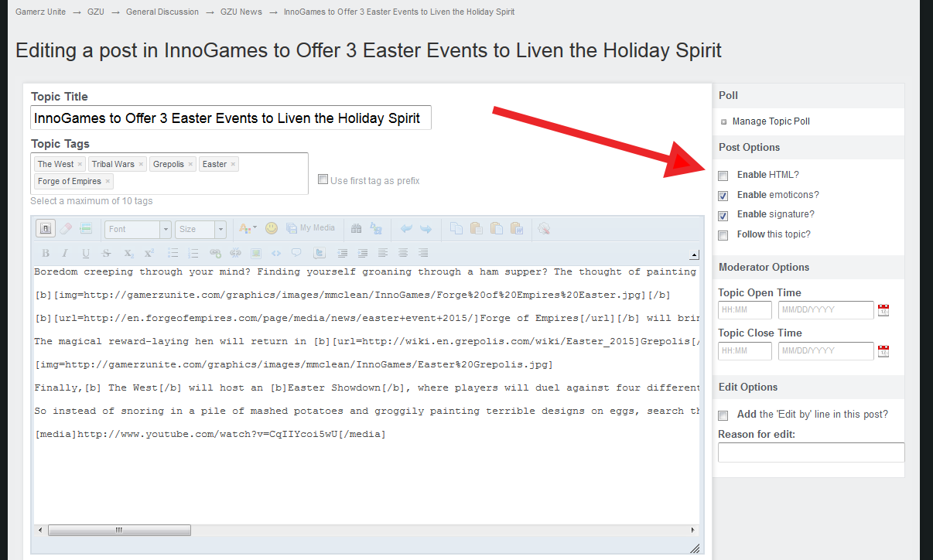933x560 pixels.
Task: Uncheck the Enable emoticons checkbox
Action: [x=723, y=196]
